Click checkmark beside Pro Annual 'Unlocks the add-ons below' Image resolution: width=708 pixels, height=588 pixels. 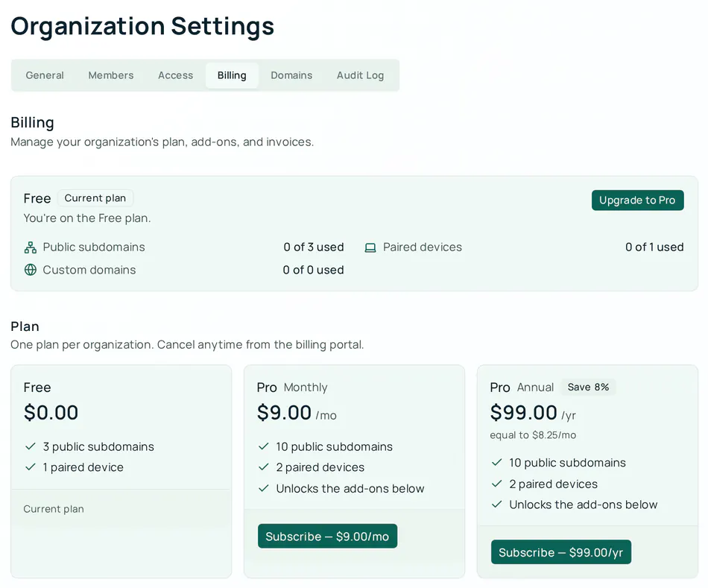tap(496, 505)
